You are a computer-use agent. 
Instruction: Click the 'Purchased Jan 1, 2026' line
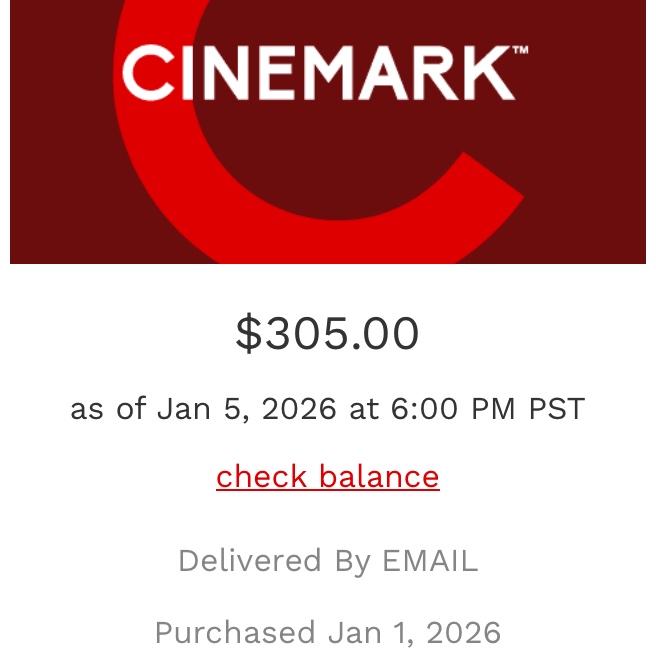point(327,632)
